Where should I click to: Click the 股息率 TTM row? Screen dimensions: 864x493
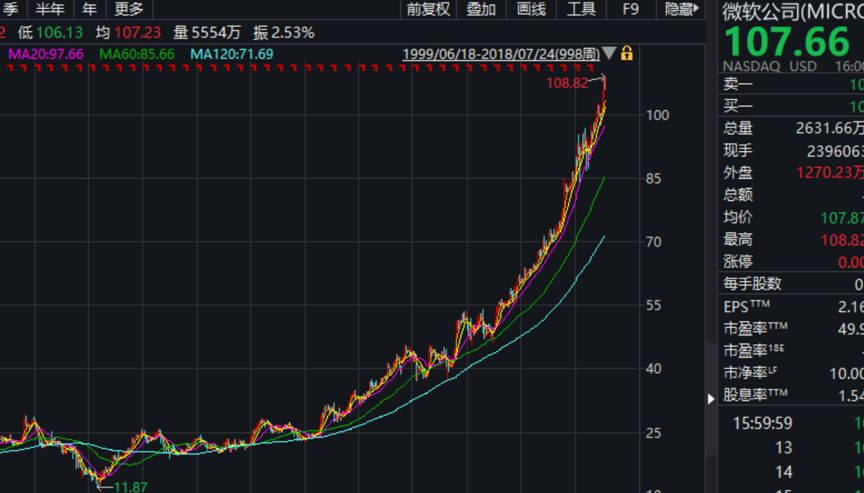793,395
